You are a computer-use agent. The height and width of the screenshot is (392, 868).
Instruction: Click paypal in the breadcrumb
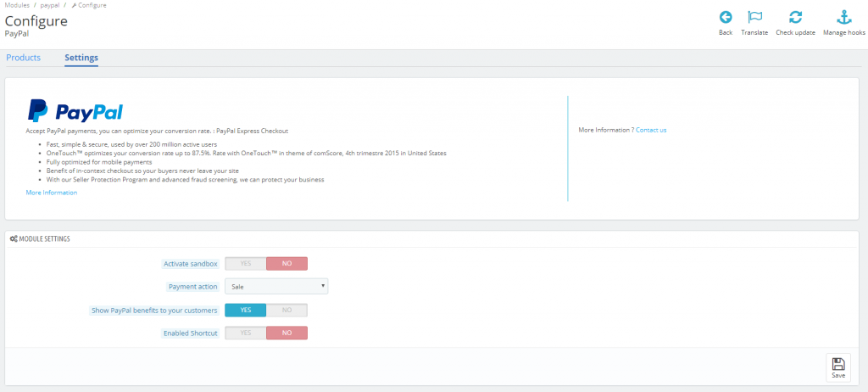[x=49, y=5]
